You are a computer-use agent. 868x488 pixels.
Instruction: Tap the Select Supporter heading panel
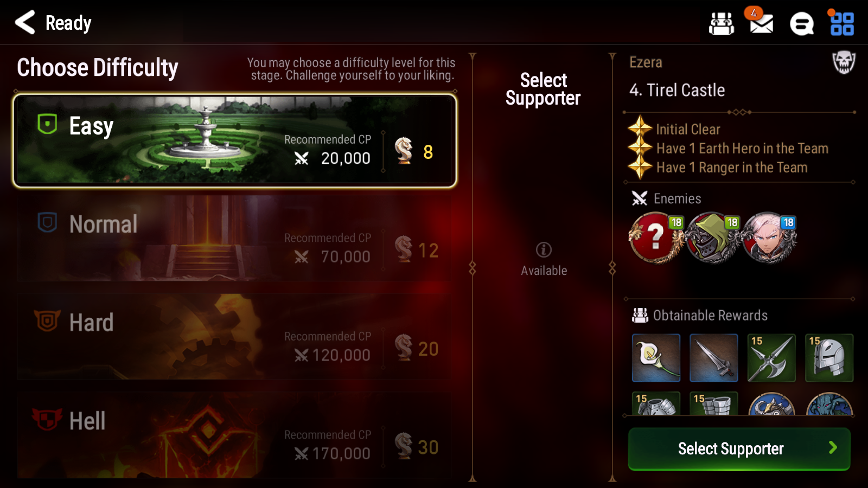pos(543,89)
